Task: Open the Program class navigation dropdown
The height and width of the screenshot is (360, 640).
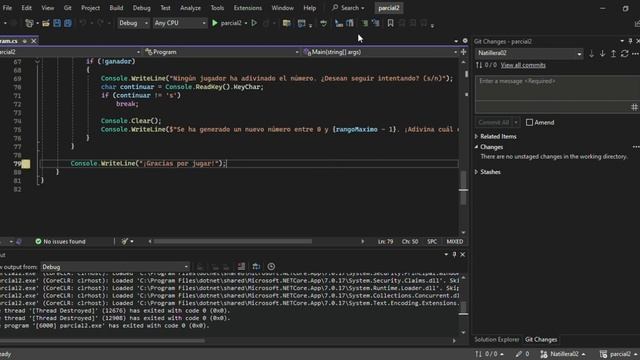Action: (222, 52)
